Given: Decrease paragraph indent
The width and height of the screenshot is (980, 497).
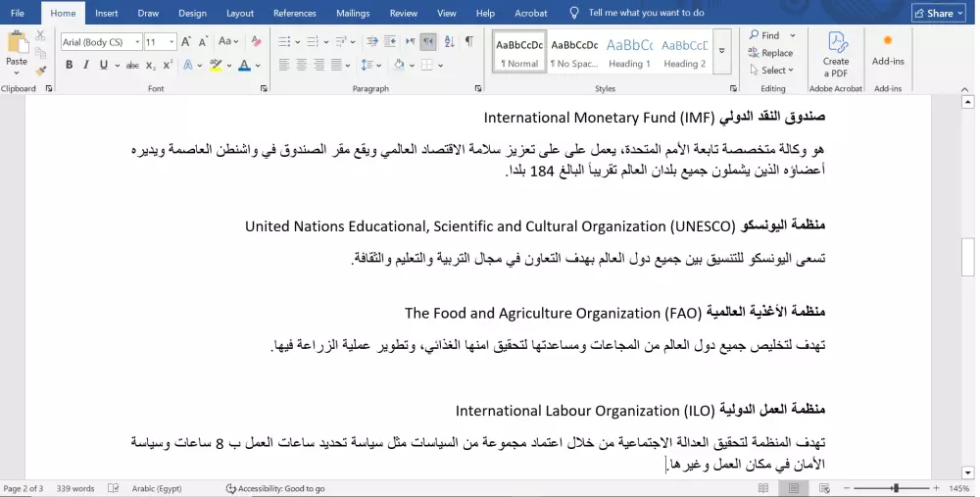Looking at the screenshot, I should pos(372,42).
